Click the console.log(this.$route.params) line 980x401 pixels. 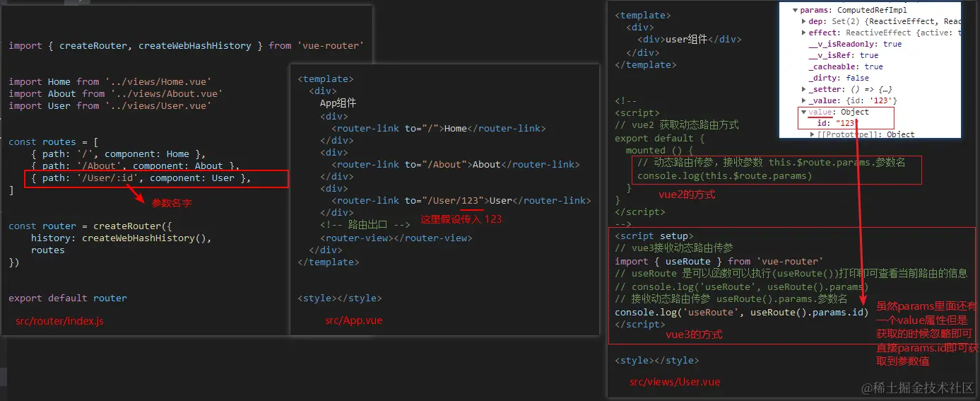click(x=725, y=175)
